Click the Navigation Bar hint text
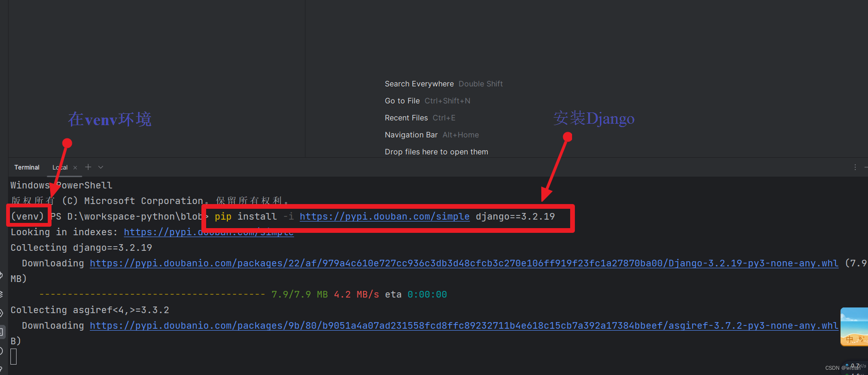Image resolution: width=868 pixels, height=375 pixels. coord(411,135)
